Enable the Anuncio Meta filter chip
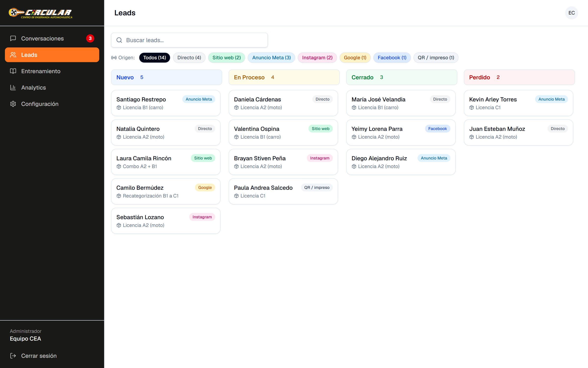588x368 pixels. [x=271, y=58]
